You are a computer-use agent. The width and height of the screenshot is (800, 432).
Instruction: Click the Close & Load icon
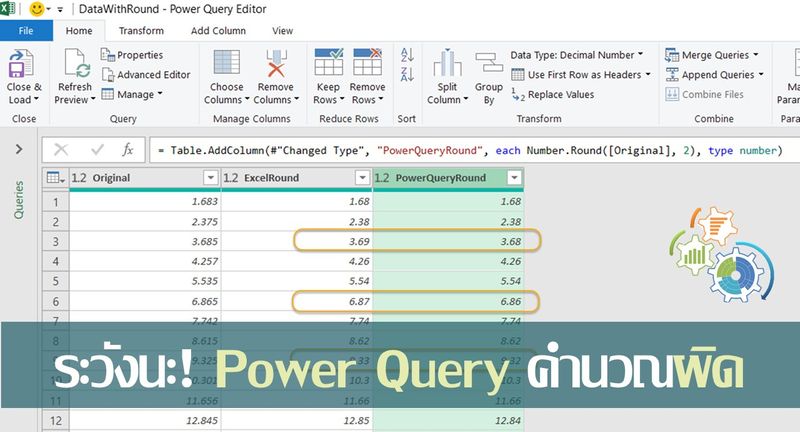coord(22,66)
